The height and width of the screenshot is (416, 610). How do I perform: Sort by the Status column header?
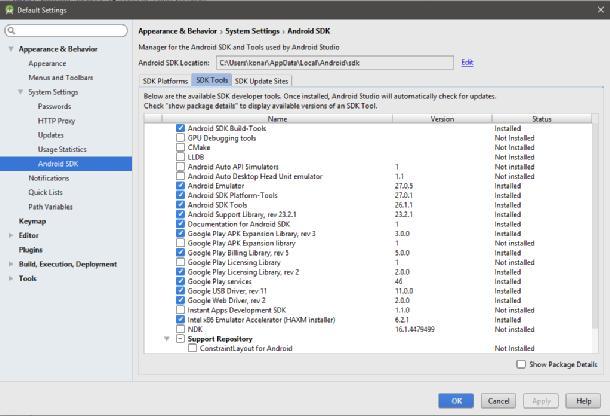[x=542, y=119]
